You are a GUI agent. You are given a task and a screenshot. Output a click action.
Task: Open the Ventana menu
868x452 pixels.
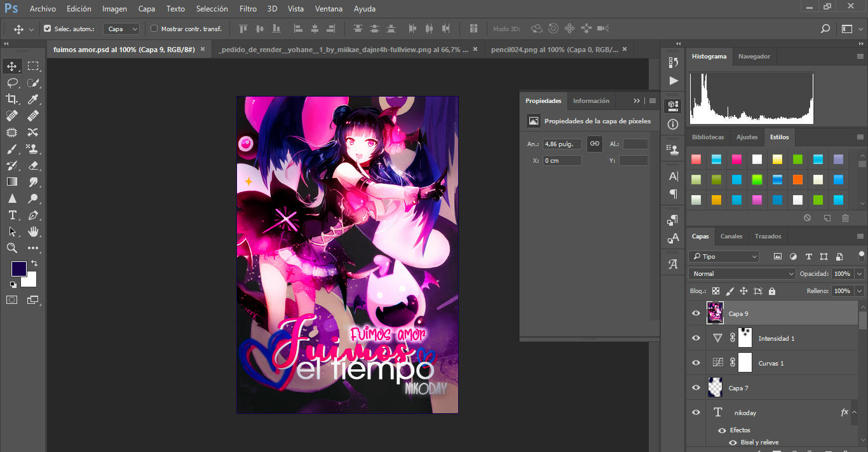point(329,9)
